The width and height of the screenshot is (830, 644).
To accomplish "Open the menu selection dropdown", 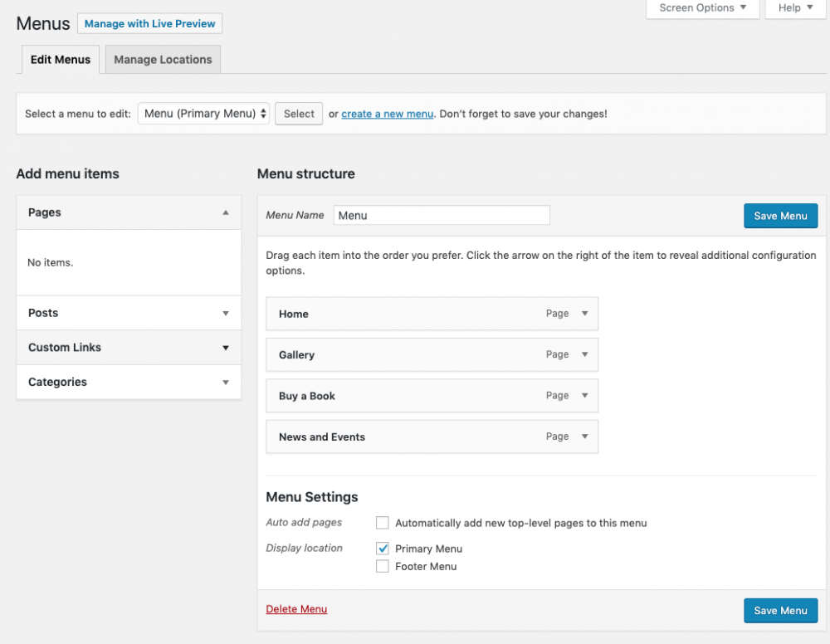I will click(204, 114).
